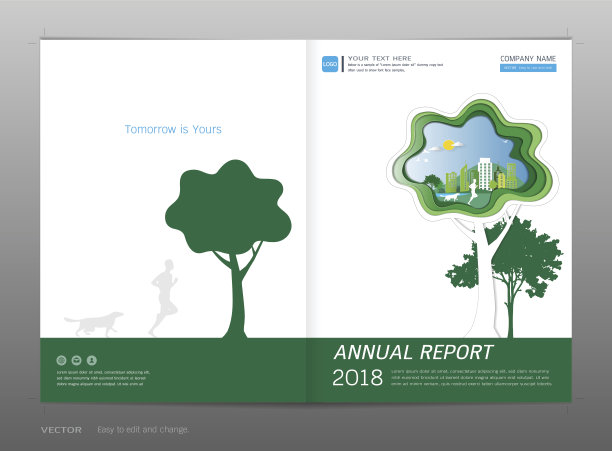Click the "COMPANY NAME" title
The width and height of the screenshot is (612, 451).
tap(527, 59)
